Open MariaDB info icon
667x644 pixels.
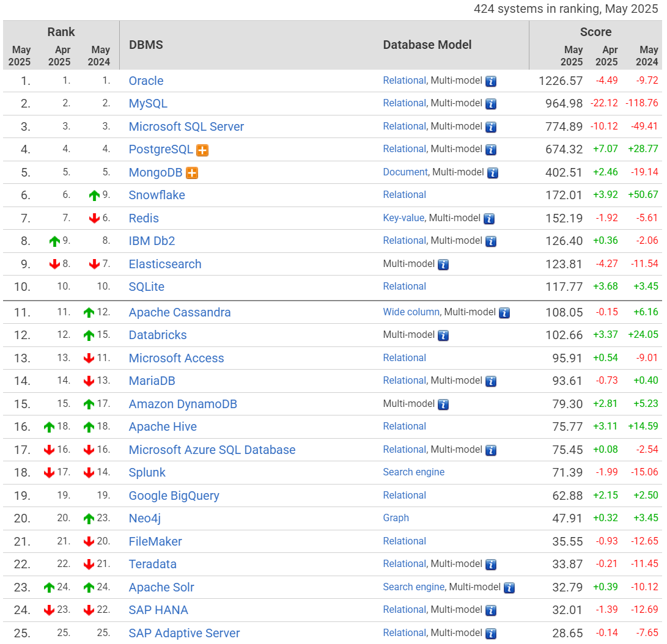(x=491, y=382)
